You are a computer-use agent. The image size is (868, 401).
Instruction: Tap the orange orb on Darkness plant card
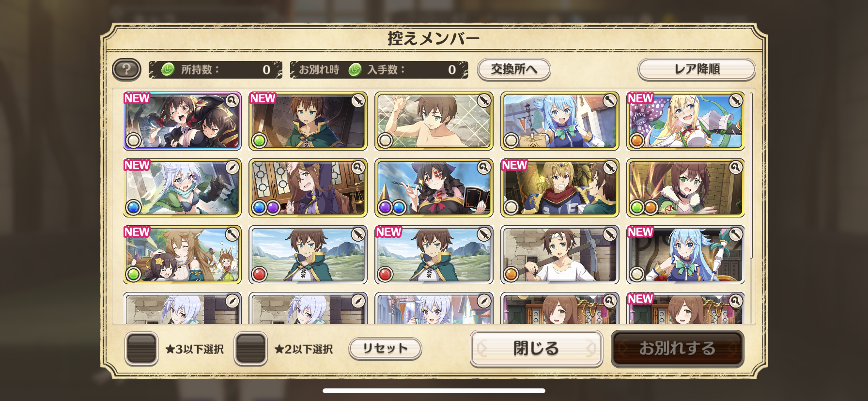click(x=637, y=140)
